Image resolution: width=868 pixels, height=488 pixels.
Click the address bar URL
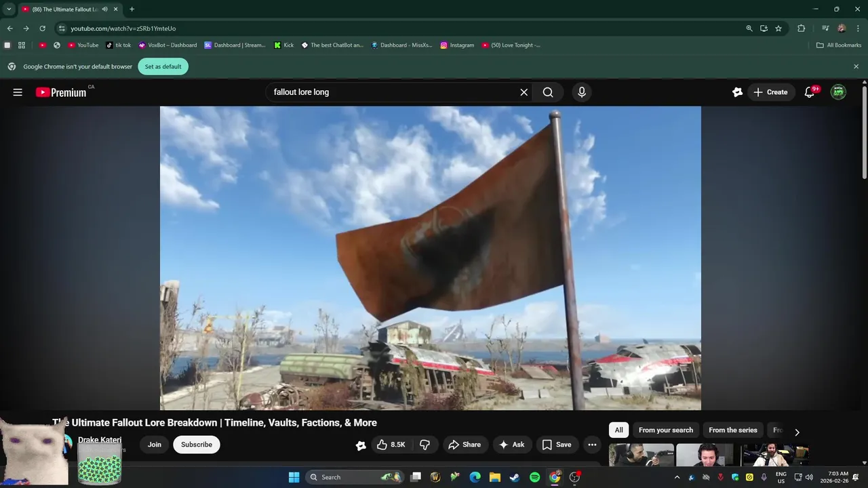click(x=123, y=28)
